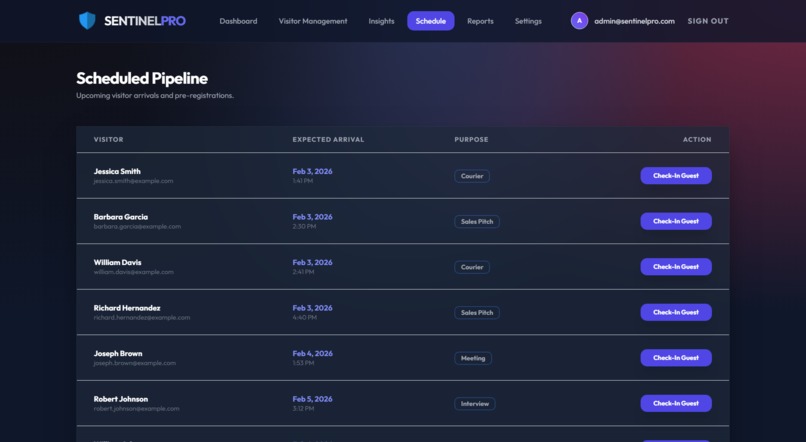Click Jessica Smith's Feb 3, 2026 date
806x442 pixels.
(x=312, y=171)
